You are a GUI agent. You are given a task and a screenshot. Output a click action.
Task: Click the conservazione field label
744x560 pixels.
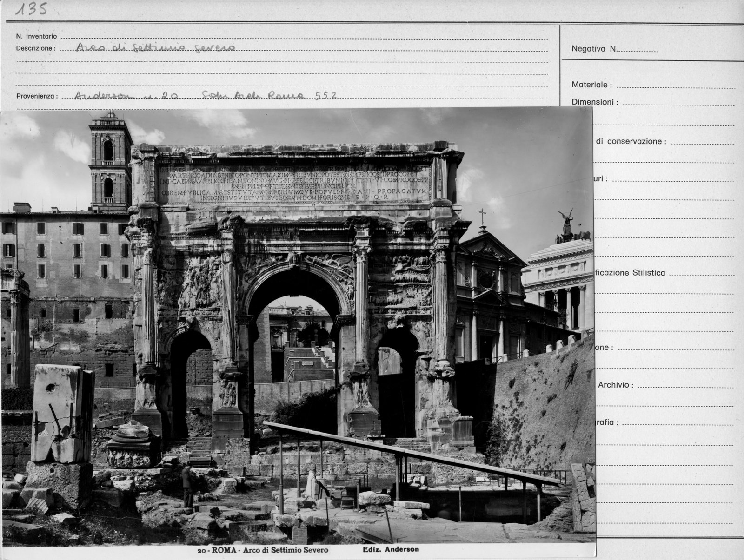(630, 142)
